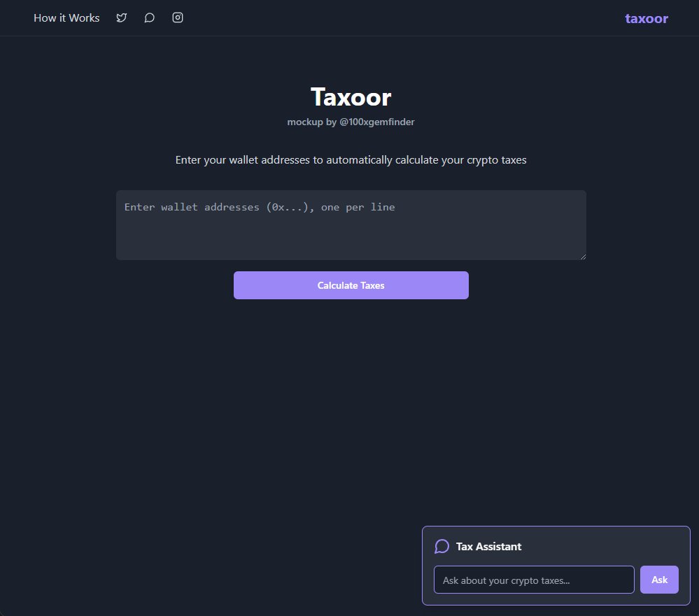
Task: Click the wallet address instruction sentence
Action: coord(351,159)
